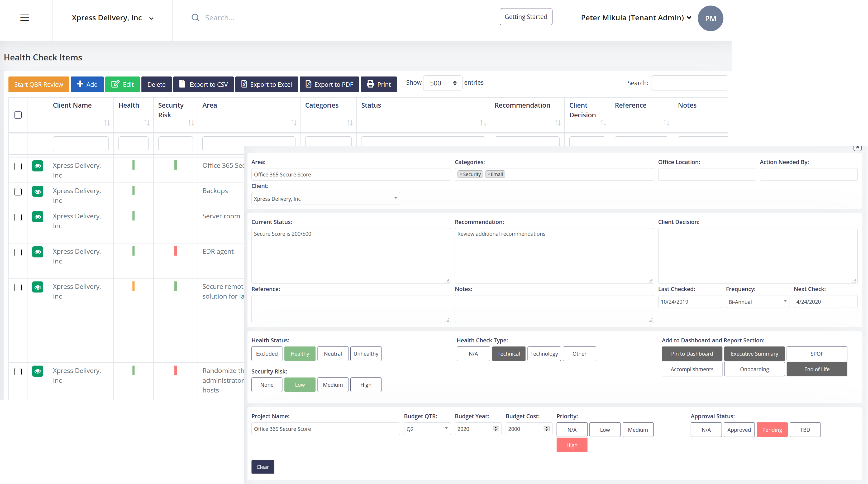Clear the detail form
Screen dimensions: 868x484
click(263, 467)
